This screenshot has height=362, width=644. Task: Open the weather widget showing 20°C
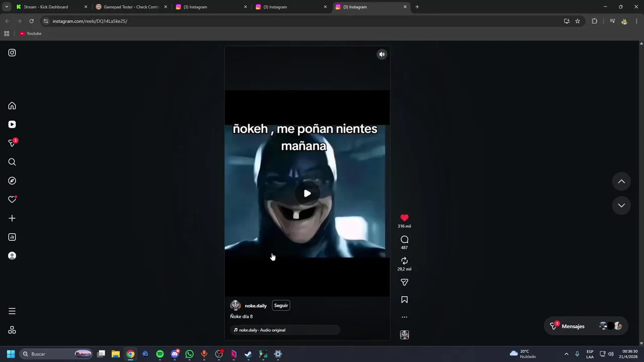523,354
